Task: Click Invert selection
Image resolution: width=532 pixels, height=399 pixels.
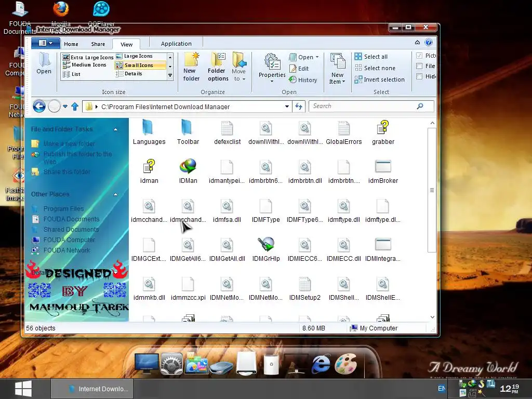Action: coord(379,79)
